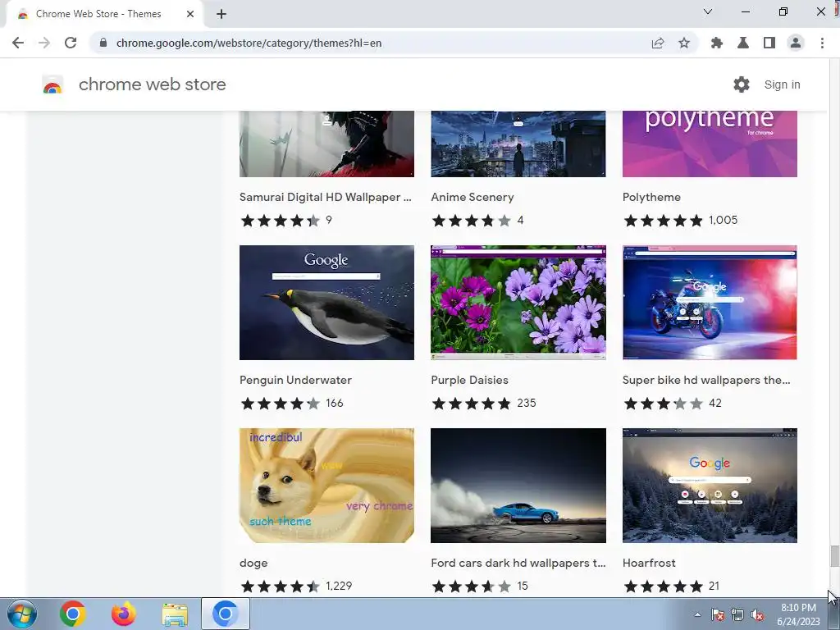
Task: Open the Ford cars dark wallpapers thumbnail
Action: coord(518,486)
